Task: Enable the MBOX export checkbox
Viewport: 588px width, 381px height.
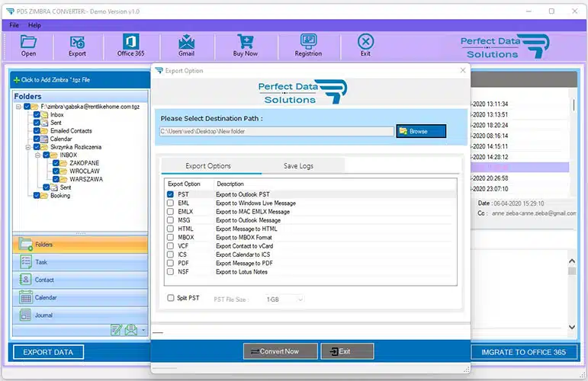Action: (x=170, y=238)
